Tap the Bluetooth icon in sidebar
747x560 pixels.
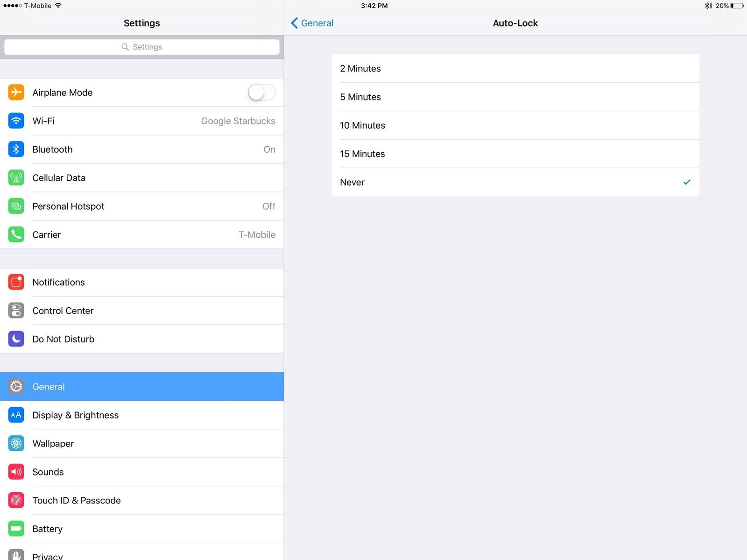(x=16, y=149)
